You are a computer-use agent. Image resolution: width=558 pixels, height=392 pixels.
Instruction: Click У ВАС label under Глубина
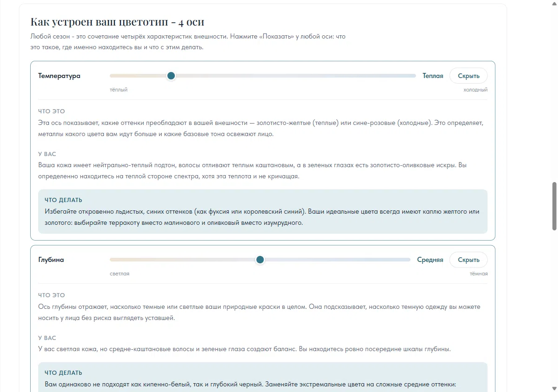point(47,338)
